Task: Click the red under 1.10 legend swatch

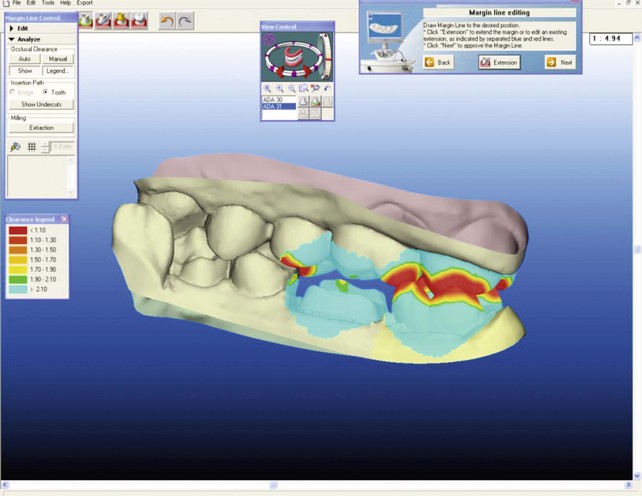Action: (17, 231)
